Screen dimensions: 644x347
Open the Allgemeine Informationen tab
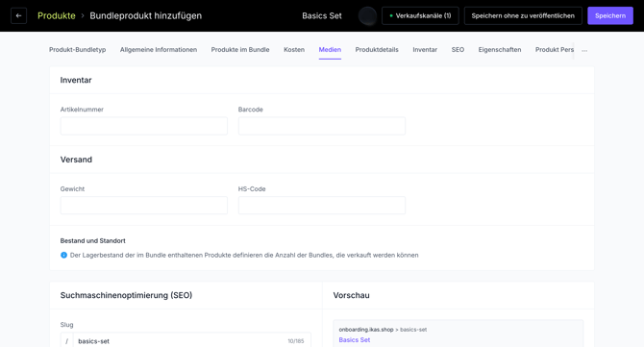click(159, 50)
